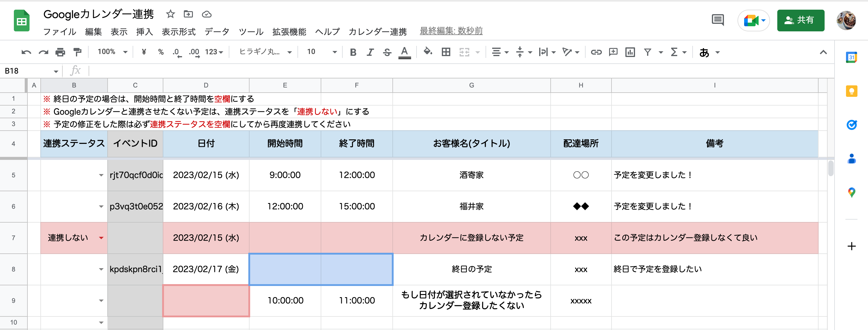Open the 最終編集 version history link
Image resolution: width=868 pixels, height=330 pixels.
click(451, 31)
